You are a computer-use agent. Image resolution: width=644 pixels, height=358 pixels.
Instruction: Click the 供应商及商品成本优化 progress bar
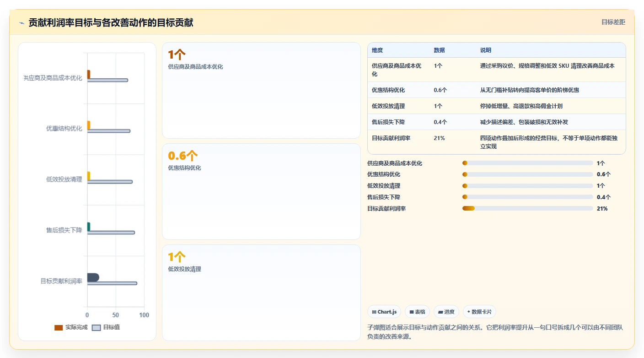(x=528, y=163)
